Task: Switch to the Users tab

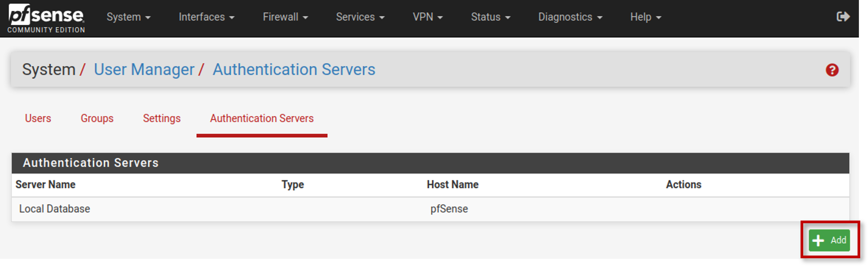Action: pyautogui.click(x=38, y=118)
